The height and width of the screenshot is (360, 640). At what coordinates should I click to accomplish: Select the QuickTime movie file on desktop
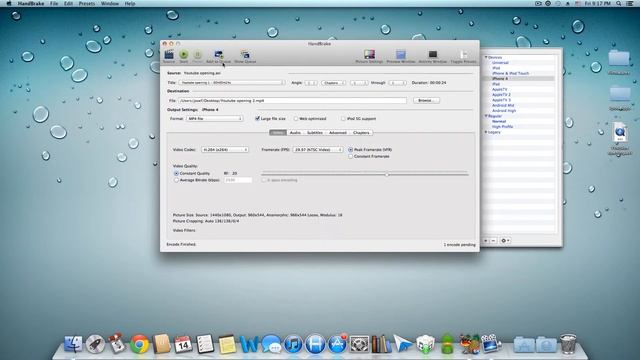coord(620,133)
